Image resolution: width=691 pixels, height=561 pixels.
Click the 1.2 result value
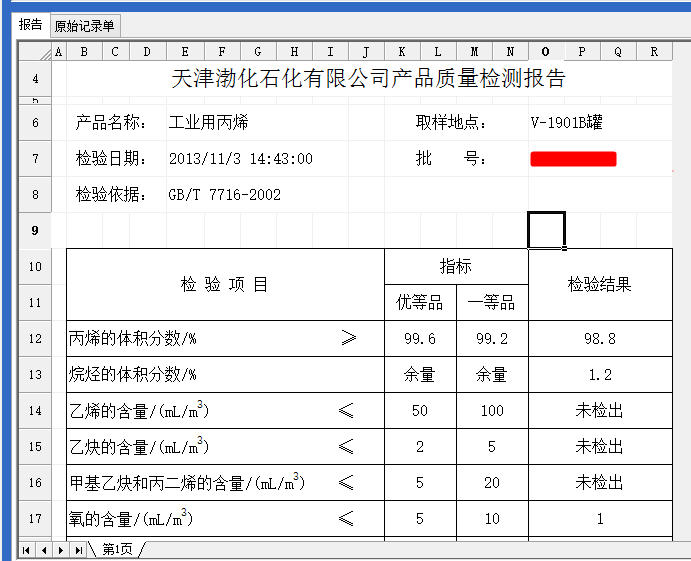600,375
